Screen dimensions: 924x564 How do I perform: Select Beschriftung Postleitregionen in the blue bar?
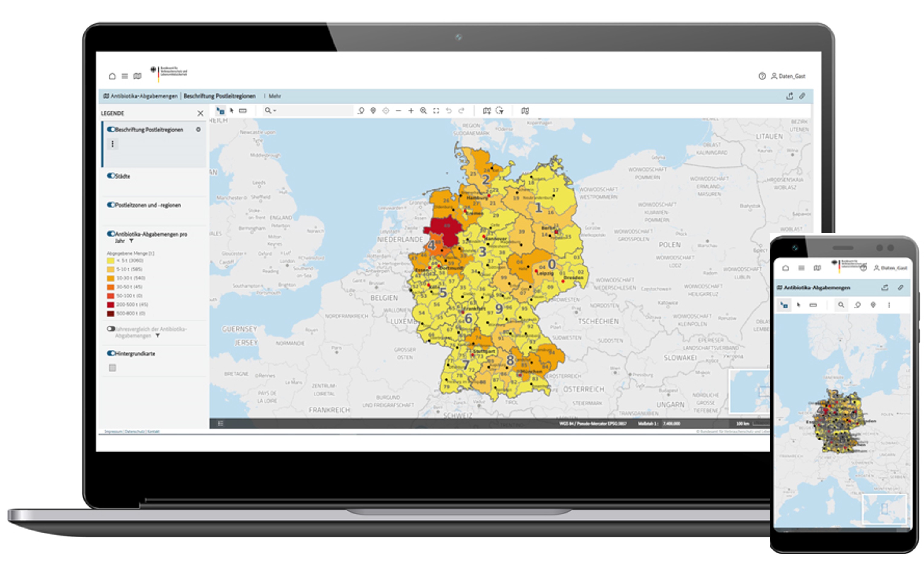click(220, 96)
